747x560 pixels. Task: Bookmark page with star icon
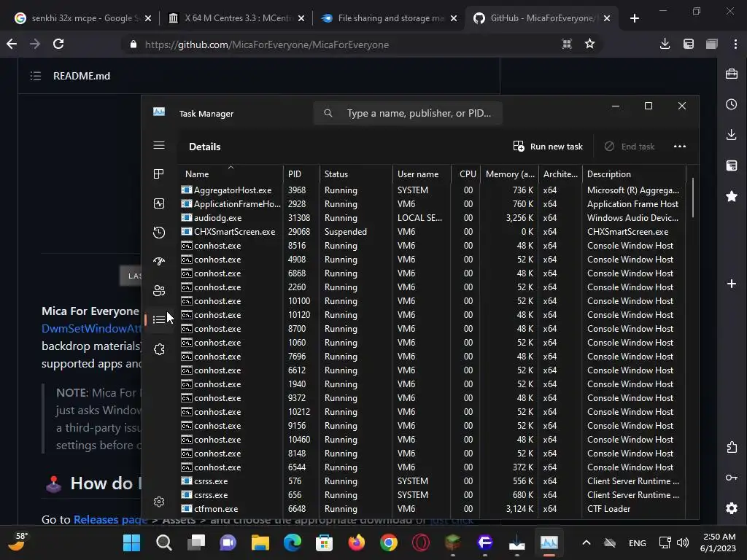click(x=589, y=44)
